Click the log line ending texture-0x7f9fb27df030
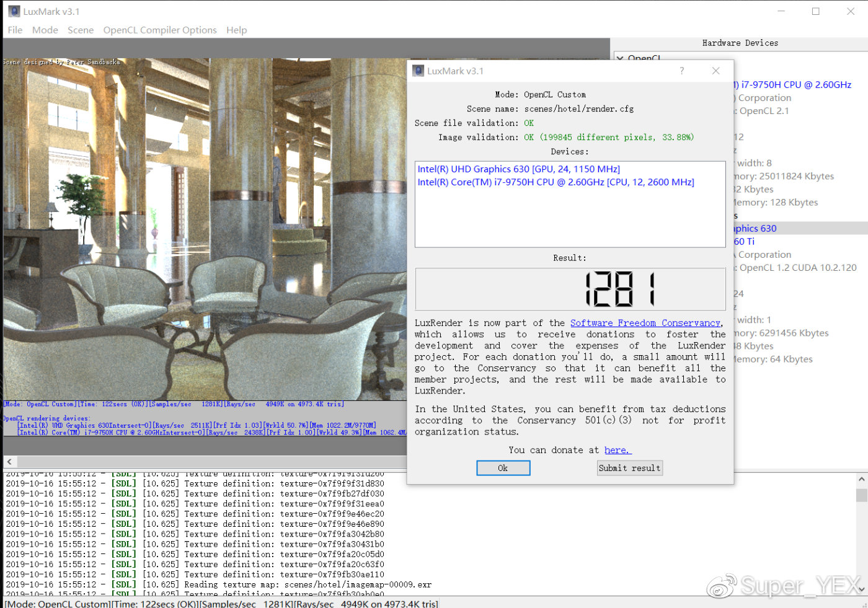The width and height of the screenshot is (868, 608). pyautogui.click(x=195, y=493)
